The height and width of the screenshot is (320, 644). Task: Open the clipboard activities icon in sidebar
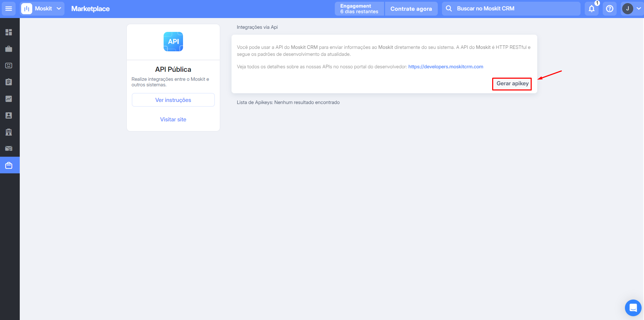[x=9, y=82]
